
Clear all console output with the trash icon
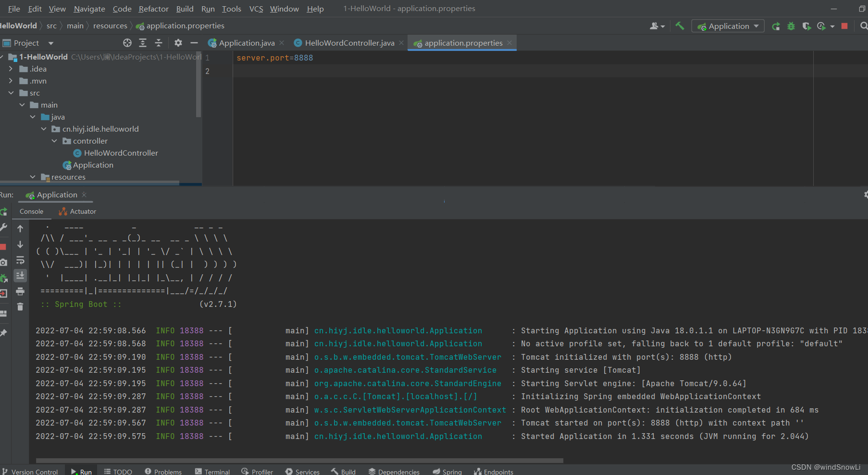point(20,307)
